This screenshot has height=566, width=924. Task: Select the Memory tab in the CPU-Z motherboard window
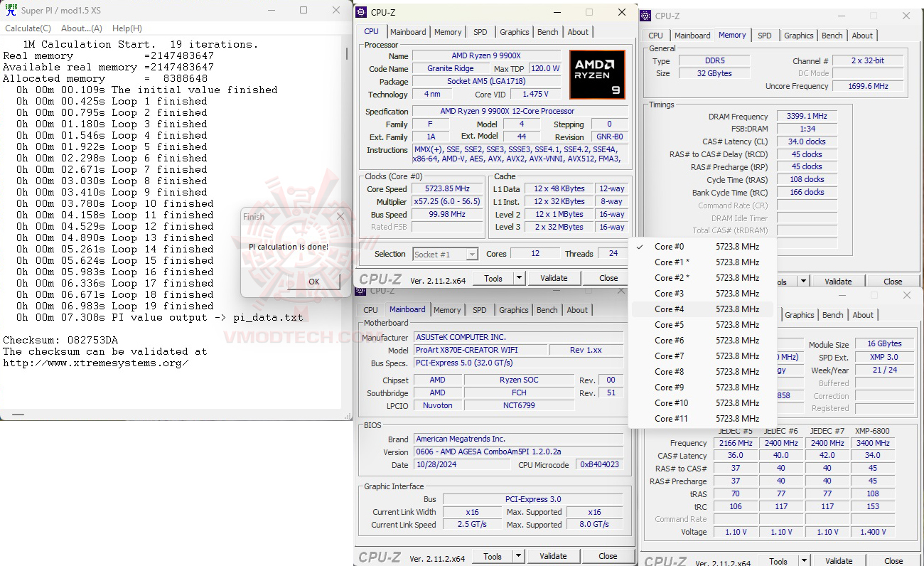point(447,310)
